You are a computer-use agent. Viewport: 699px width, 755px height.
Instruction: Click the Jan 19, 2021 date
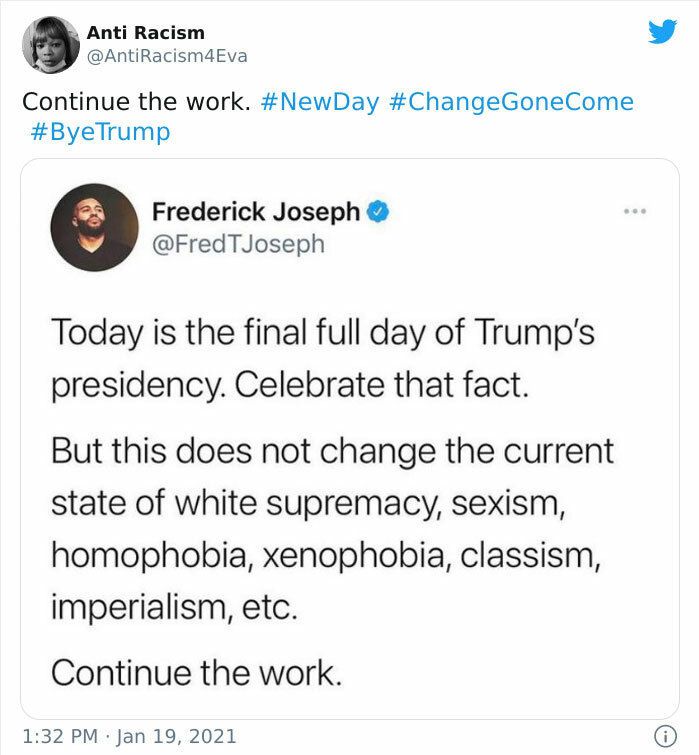coord(176,736)
